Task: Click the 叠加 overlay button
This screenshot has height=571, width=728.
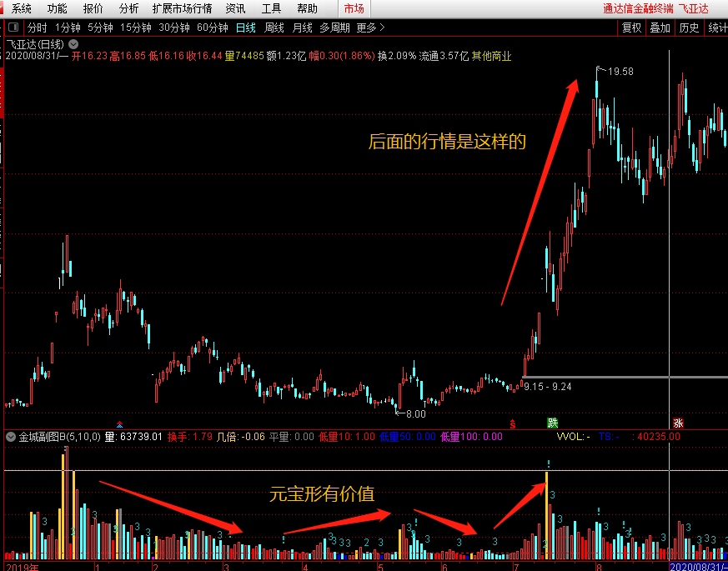Action: (x=660, y=28)
